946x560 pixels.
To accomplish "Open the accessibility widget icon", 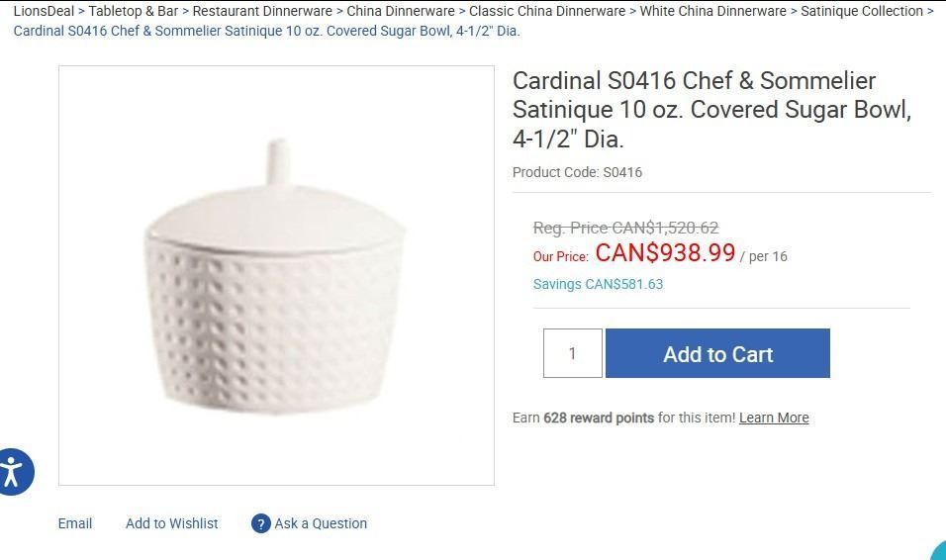I will (14, 471).
